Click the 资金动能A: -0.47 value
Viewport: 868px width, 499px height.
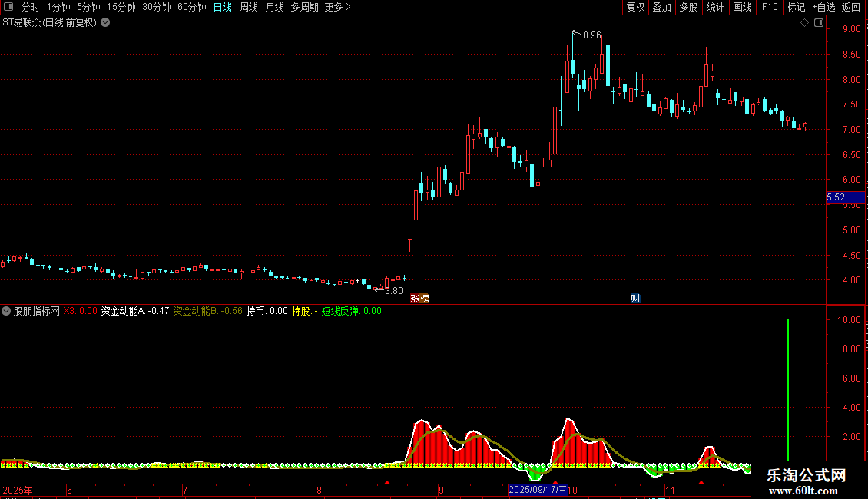[134, 311]
